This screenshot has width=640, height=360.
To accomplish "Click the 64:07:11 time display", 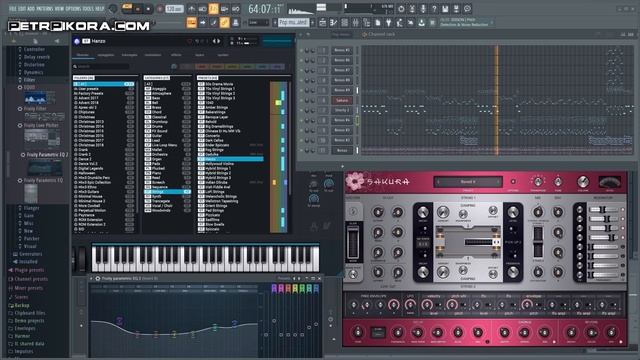I will click(x=265, y=9).
